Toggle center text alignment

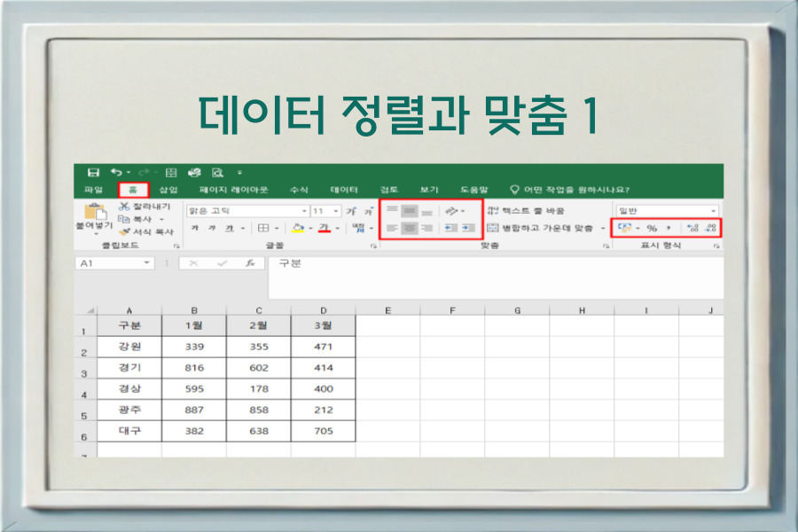(x=409, y=228)
